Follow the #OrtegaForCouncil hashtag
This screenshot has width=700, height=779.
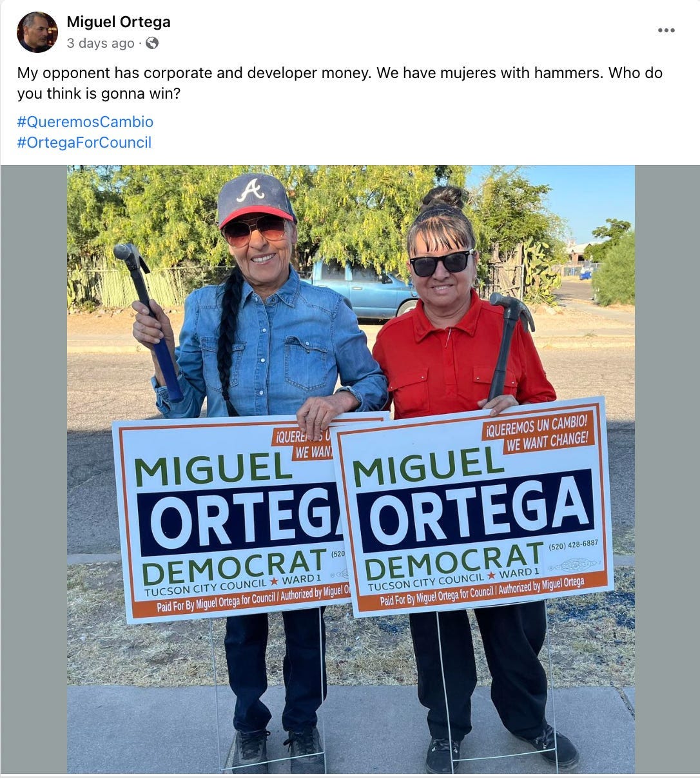tap(84, 143)
